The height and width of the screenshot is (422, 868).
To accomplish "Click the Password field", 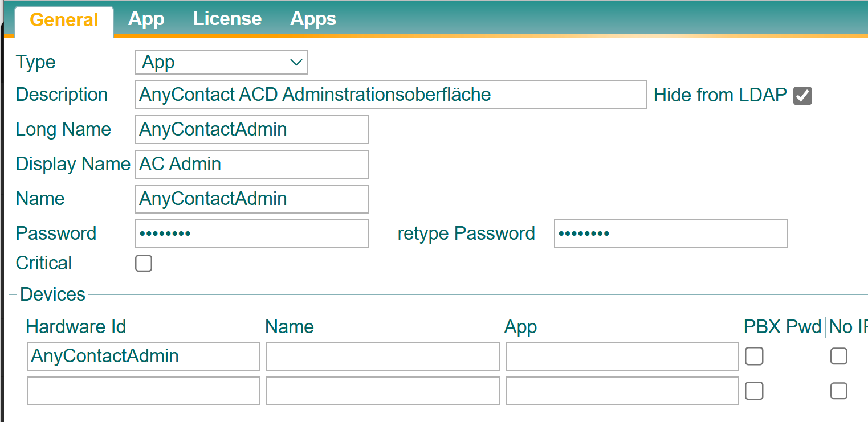I will 251,233.
